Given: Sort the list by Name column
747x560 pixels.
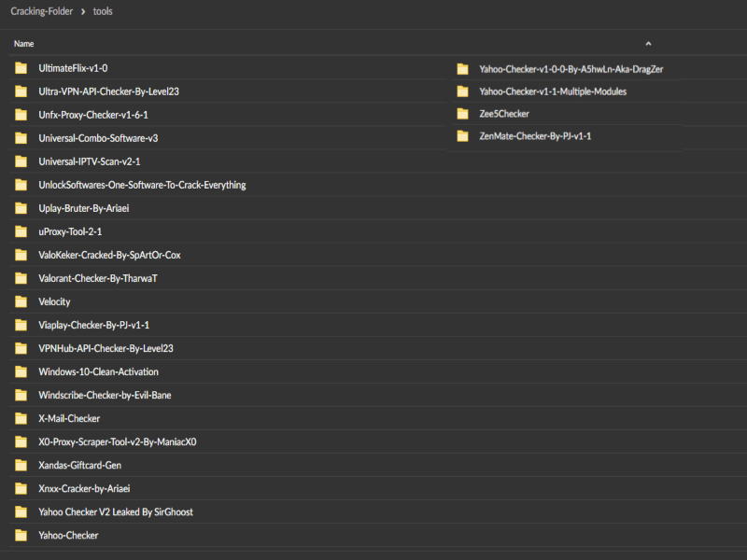Looking at the screenshot, I should pos(24,44).
